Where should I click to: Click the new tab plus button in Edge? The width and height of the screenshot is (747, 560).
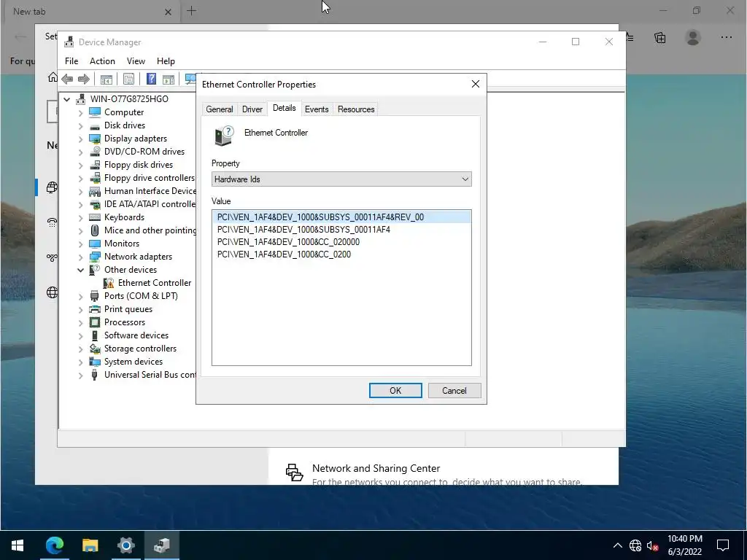[x=192, y=11]
